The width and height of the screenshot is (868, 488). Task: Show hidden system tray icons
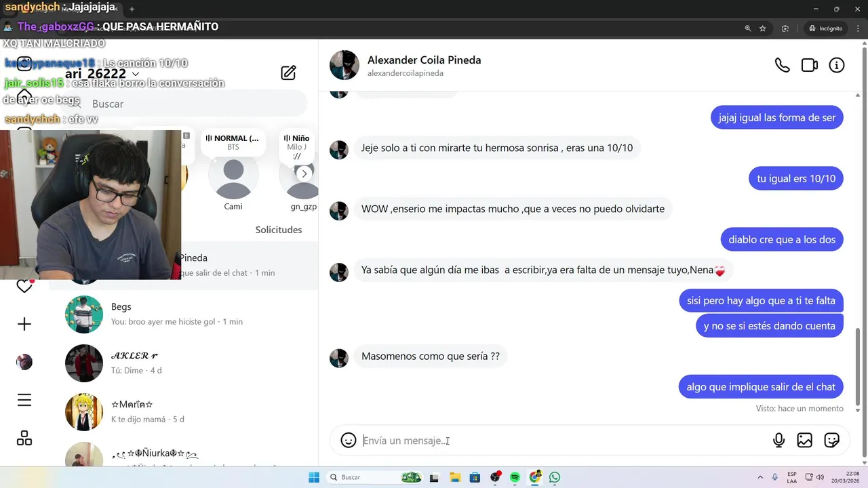pyautogui.click(x=759, y=477)
